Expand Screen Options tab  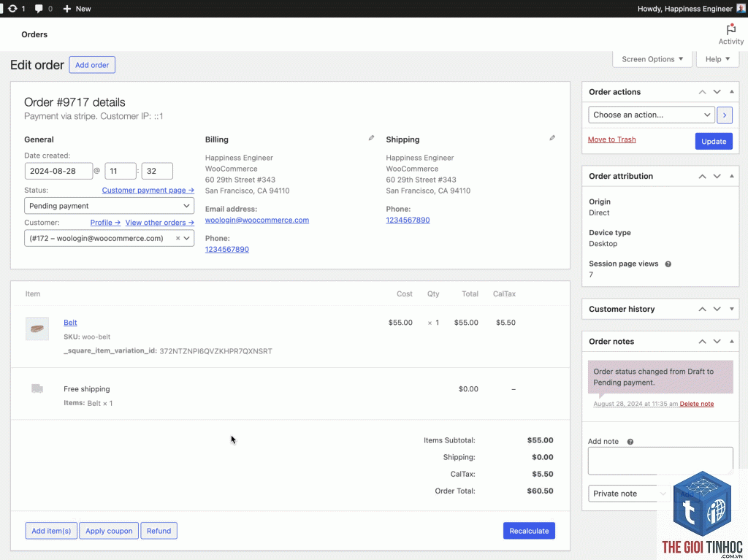[652, 59]
